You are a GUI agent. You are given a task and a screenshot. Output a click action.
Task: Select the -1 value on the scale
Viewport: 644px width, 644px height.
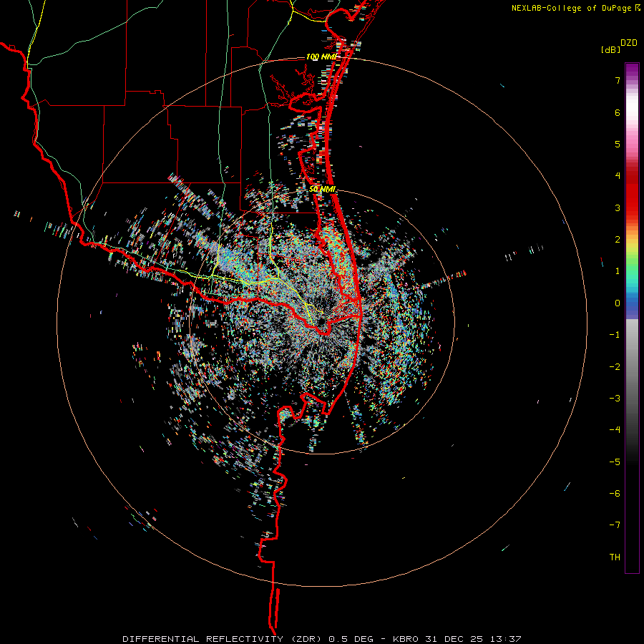[x=615, y=335]
